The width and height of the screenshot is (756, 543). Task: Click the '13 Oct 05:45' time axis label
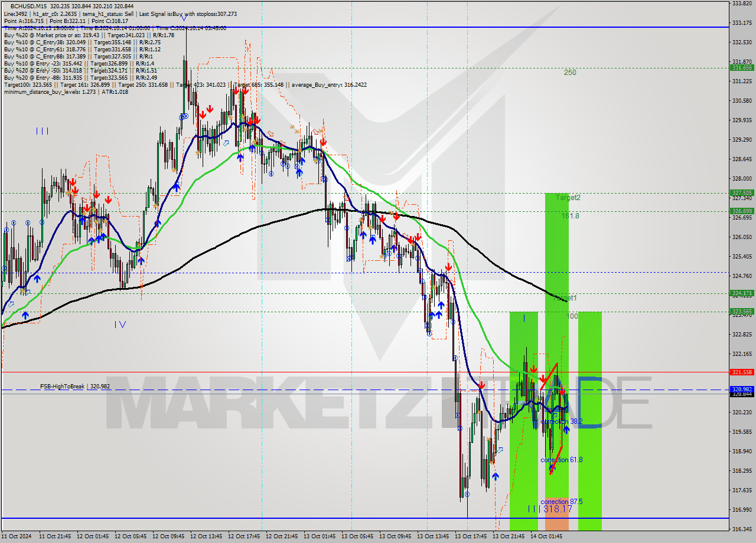[x=357, y=537]
